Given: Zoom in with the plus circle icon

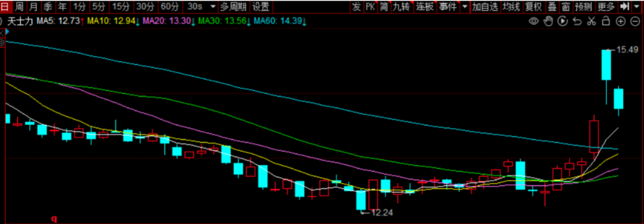Looking at the screenshot, I should pyautogui.click(x=620, y=21).
